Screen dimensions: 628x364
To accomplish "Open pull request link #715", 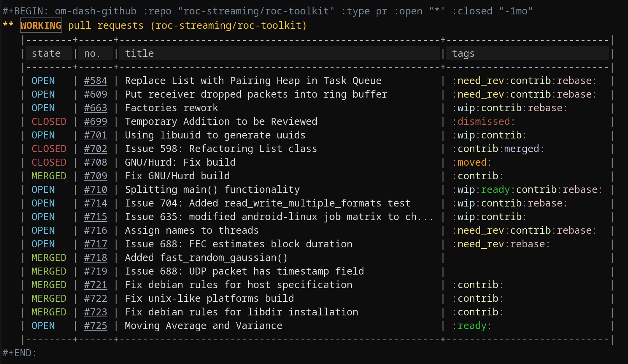I will coord(96,217).
